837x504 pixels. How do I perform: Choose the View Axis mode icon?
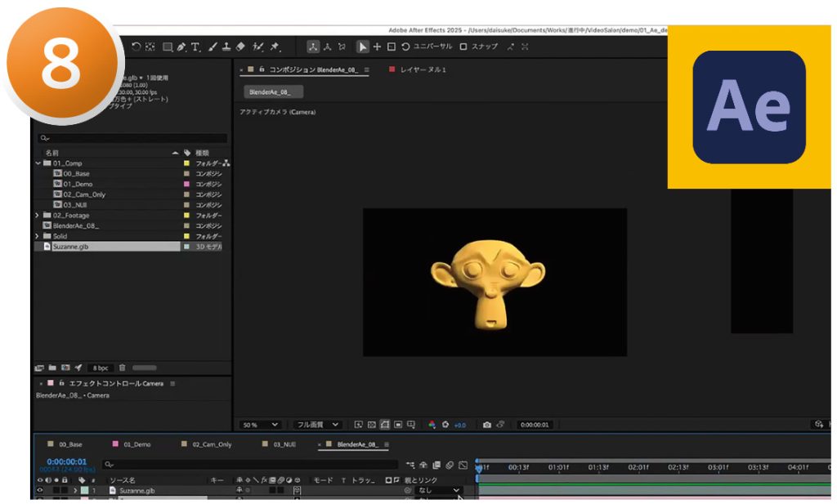click(342, 47)
